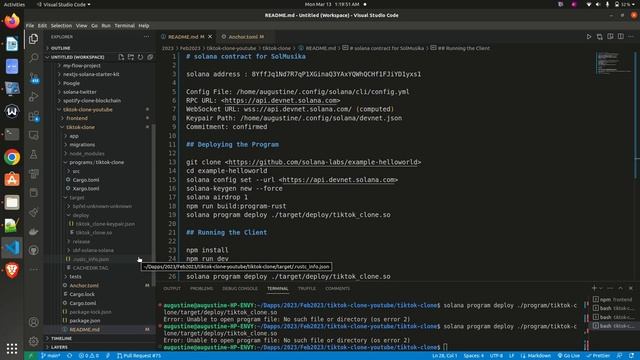Select tiktok_clone-keypair.json file
The width and height of the screenshot is (640, 360).
point(105,224)
